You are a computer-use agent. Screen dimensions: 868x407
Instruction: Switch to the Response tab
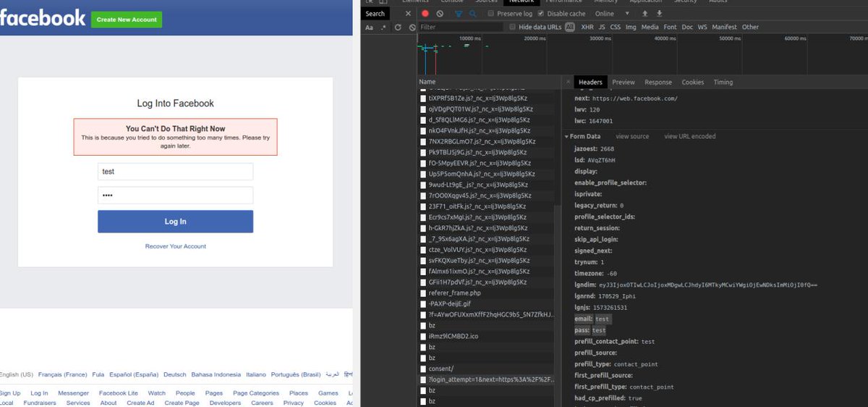pos(658,83)
